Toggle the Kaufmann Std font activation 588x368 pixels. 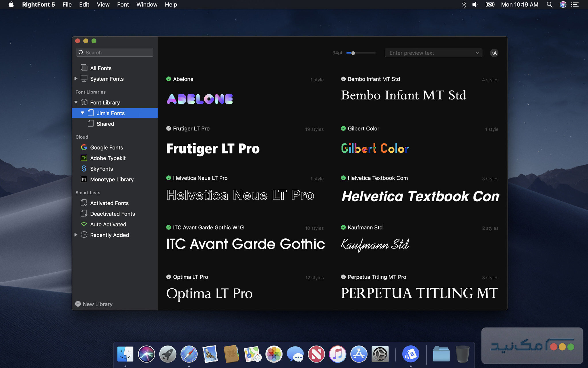343,227
